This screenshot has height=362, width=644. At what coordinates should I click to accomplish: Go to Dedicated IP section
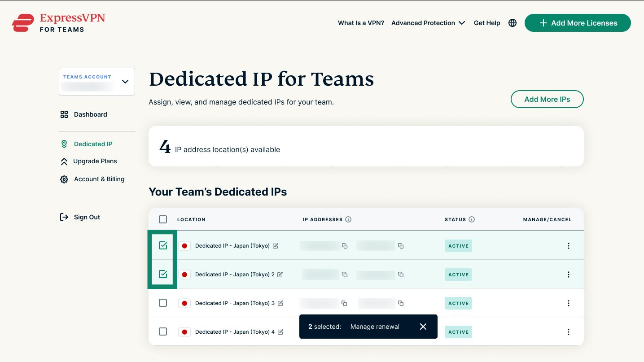93,144
